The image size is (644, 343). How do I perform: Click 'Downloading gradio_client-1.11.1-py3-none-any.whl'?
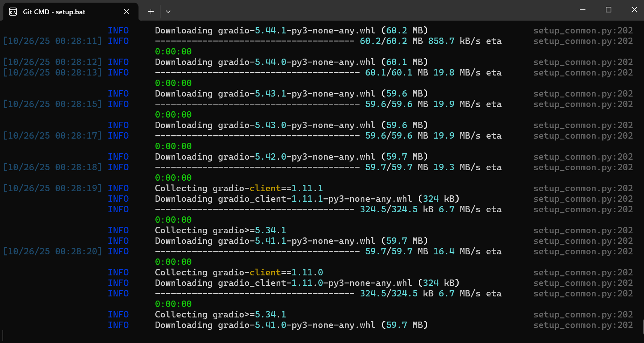tap(283, 199)
